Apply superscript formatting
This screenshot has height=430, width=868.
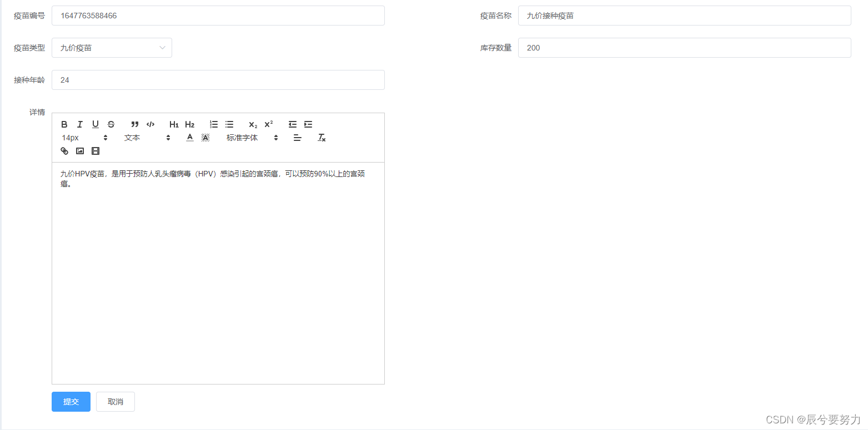(x=268, y=124)
